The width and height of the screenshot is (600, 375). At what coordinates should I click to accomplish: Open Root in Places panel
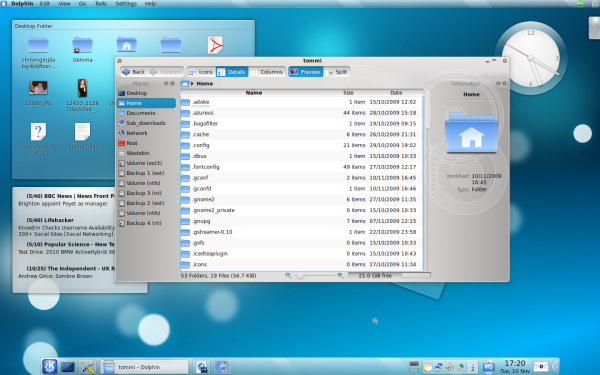pos(147,143)
